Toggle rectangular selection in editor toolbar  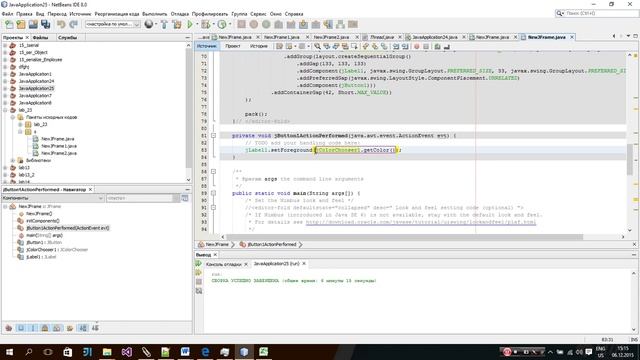pyautogui.click(x=354, y=47)
